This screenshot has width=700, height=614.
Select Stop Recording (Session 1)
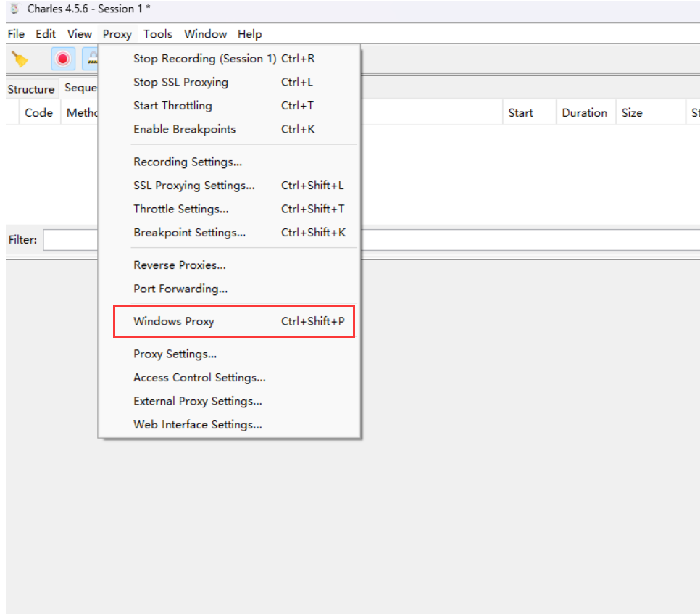229,59
